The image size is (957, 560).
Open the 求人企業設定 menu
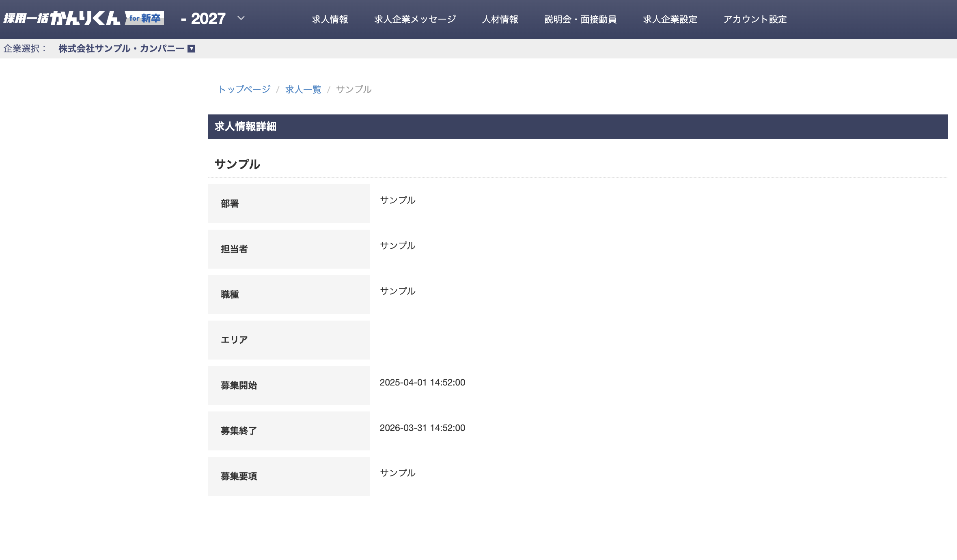pyautogui.click(x=670, y=19)
